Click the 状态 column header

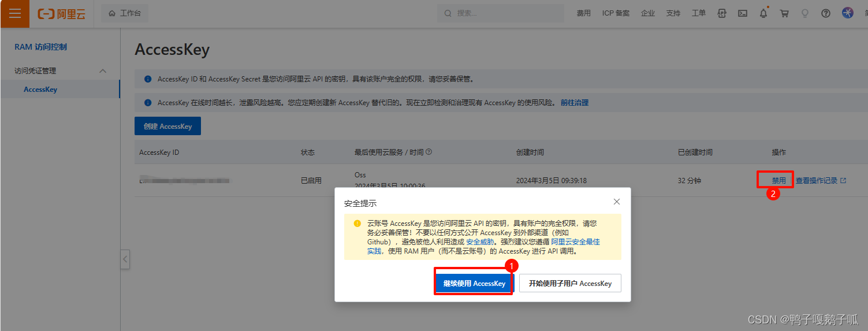click(308, 153)
